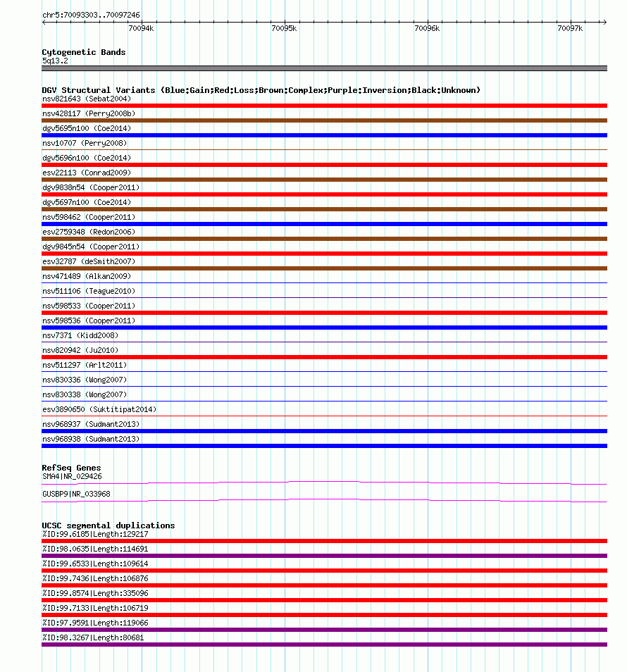The image size is (627, 672).
Task: Open dgv9838n54 (Cooper2011) variant label
Action: click(91, 187)
